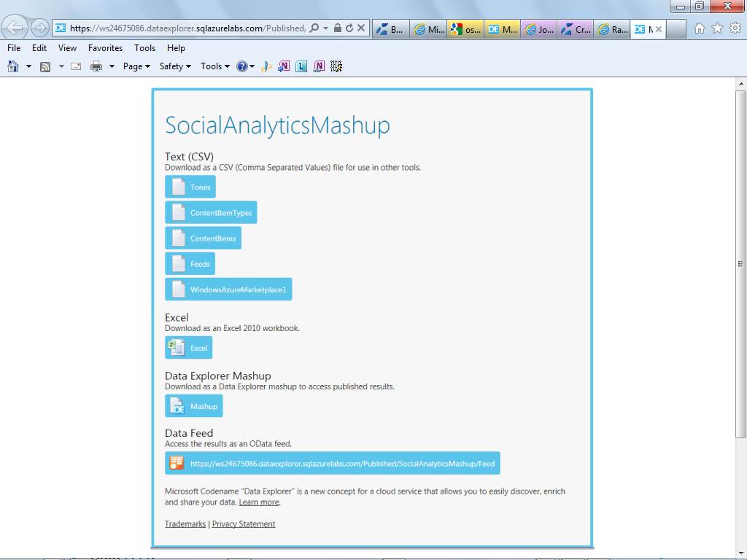Click the blue Help question mark icon
This screenshot has width=747, height=560.
pyautogui.click(x=242, y=66)
